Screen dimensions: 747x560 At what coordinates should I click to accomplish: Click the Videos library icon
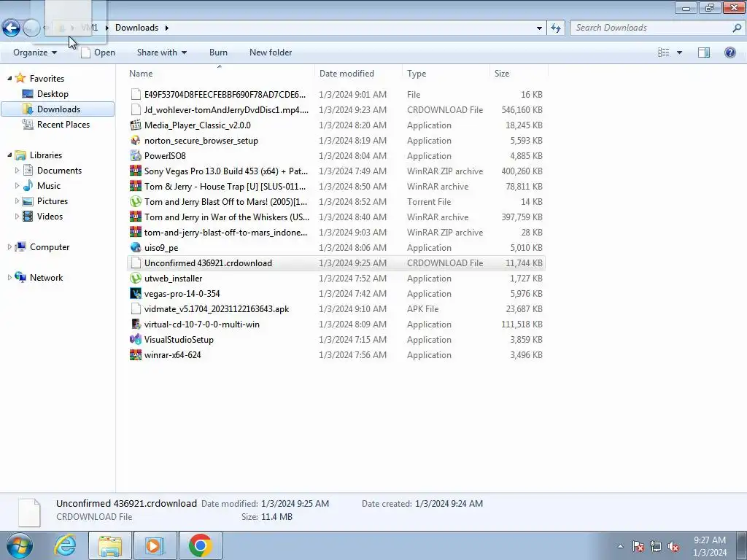tap(28, 216)
